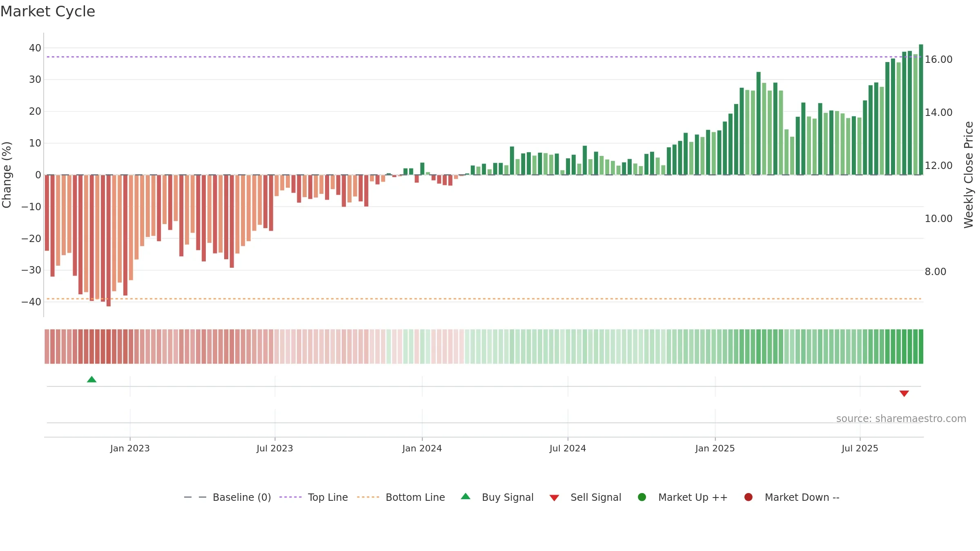Image resolution: width=980 pixels, height=551 pixels.
Task: Toggle the Market Down -- legend entry
Action: click(792, 497)
